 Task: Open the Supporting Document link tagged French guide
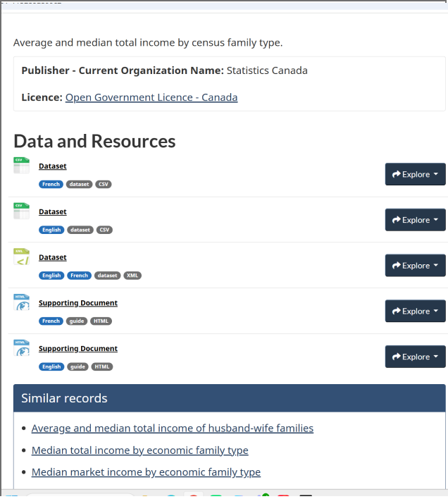click(x=78, y=303)
